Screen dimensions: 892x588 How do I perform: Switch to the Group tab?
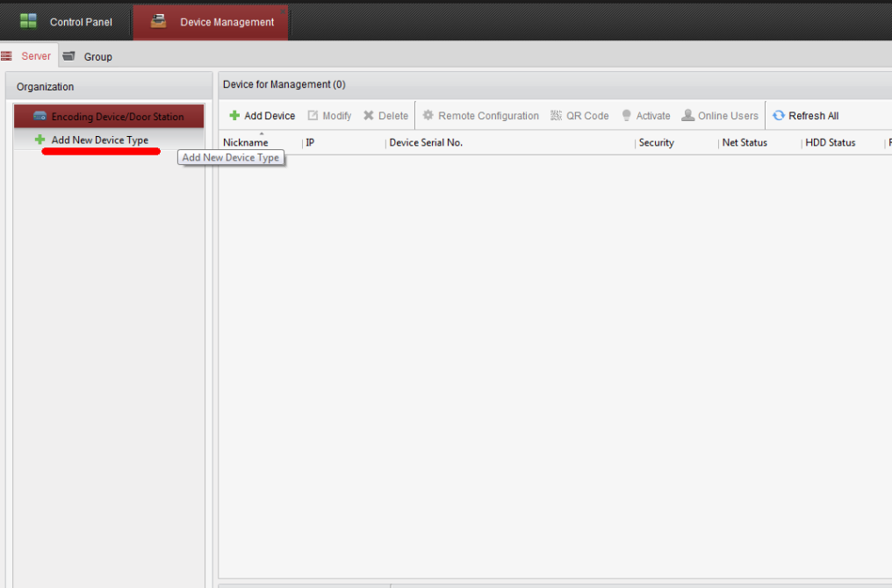89,57
